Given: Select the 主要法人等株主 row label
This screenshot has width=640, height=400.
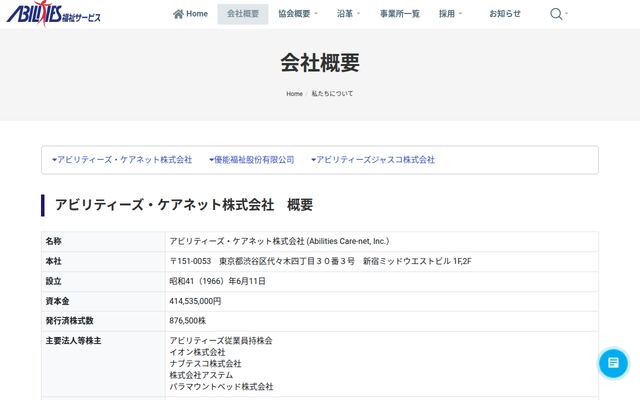Looking at the screenshot, I should [x=73, y=341].
